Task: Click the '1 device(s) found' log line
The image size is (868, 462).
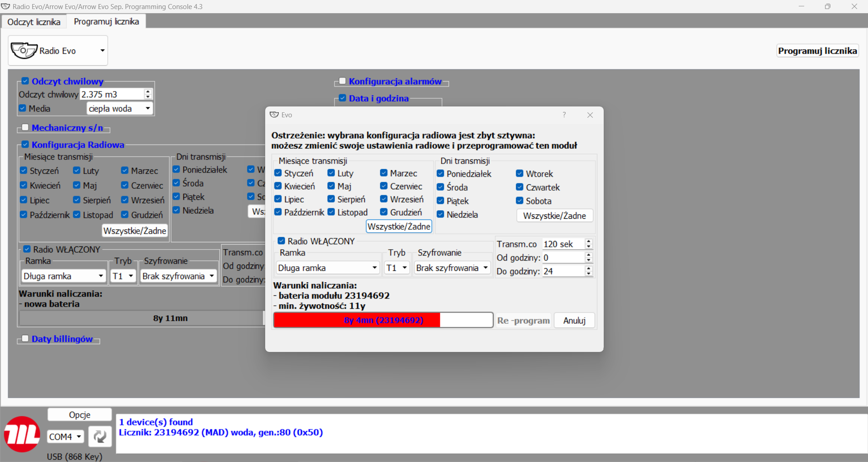Action: [x=156, y=422]
